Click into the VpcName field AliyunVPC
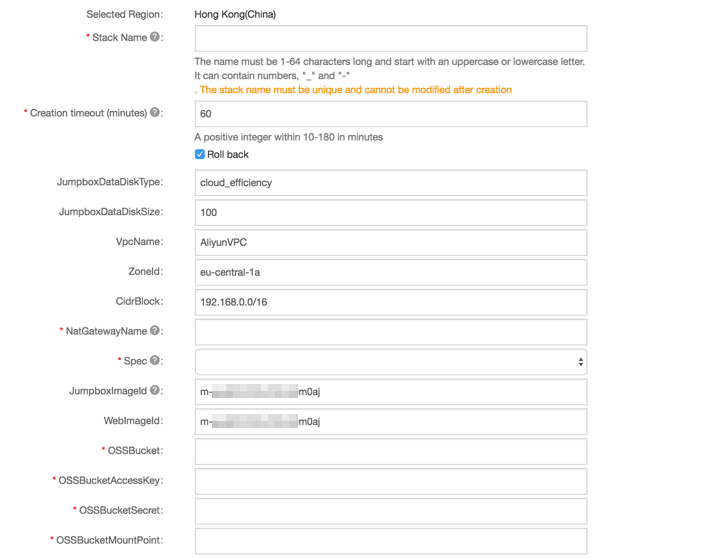This screenshot has height=558, width=702. [x=391, y=243]
